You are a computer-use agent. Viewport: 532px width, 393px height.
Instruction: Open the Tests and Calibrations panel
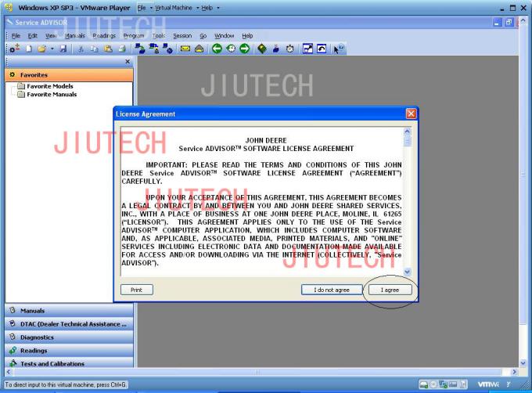[x=69, y=363]
